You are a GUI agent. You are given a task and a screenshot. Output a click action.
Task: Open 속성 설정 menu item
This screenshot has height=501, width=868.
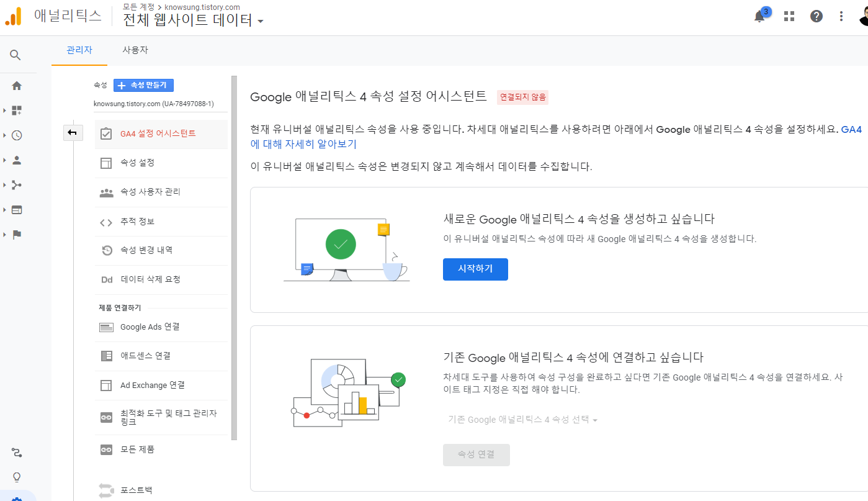(x=161, y=163)
